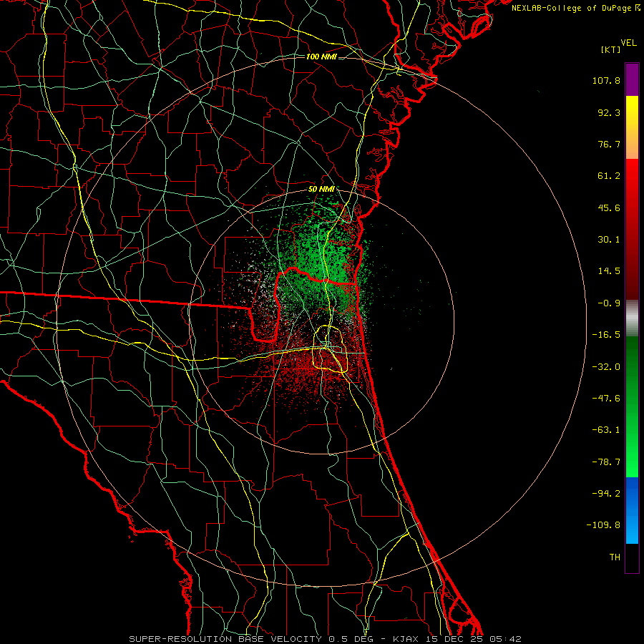Pick the black TH segment of the colorbar
The width and height of the screenshot is (644, 644).
click(x=632, y=557)
